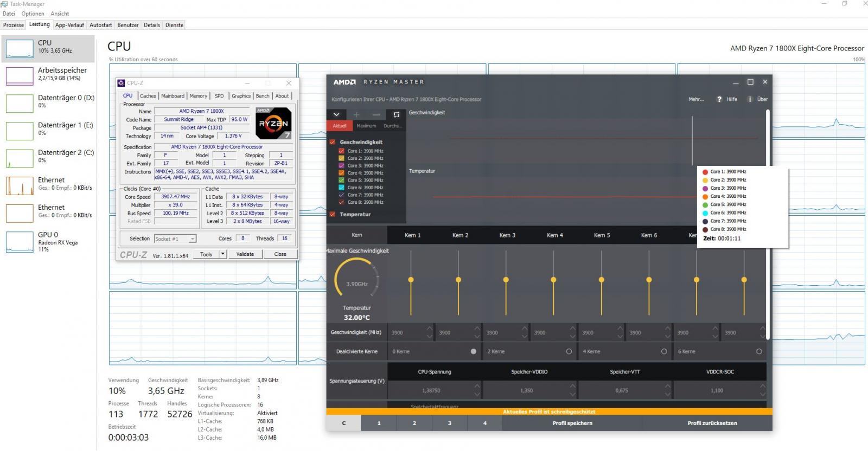Switch to the Autostart tab

pos(101,25)
